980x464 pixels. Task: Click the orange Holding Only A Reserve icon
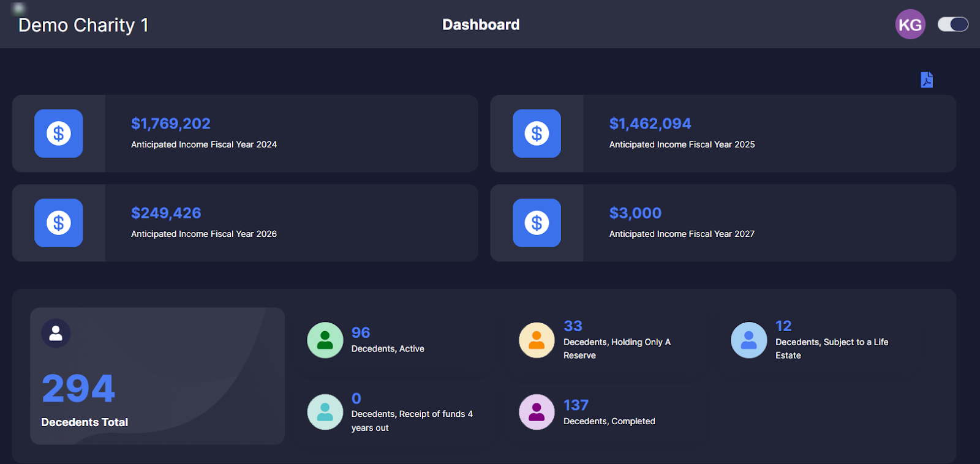click(537, 340)
